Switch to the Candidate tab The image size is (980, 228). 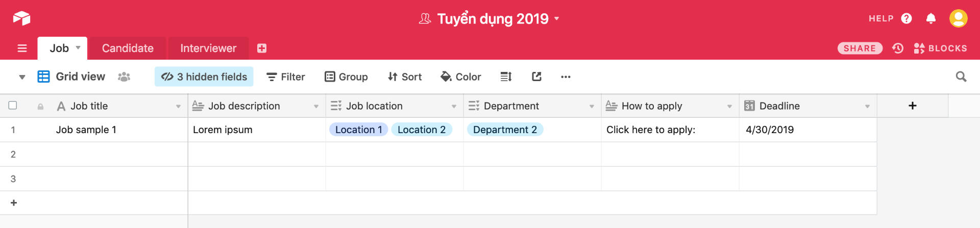pyautogui.click(x=128, y=48)
